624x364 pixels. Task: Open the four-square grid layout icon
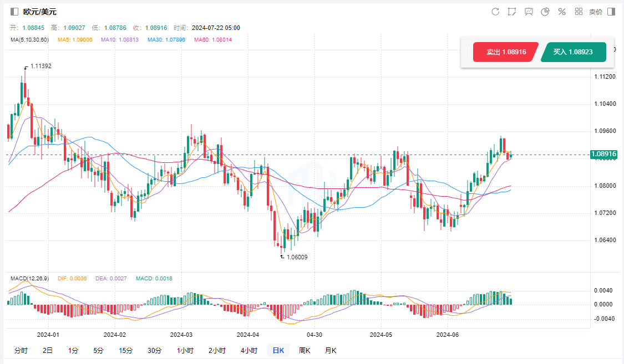pos(579,12)
